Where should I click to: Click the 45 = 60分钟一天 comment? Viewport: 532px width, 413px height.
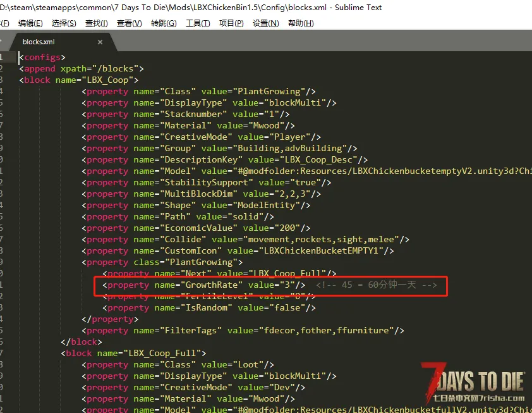377,285
